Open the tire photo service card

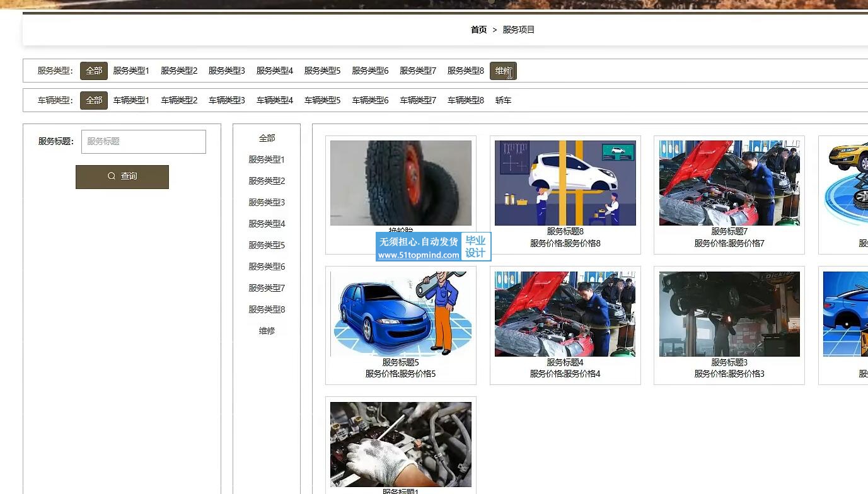click(401, 183)
